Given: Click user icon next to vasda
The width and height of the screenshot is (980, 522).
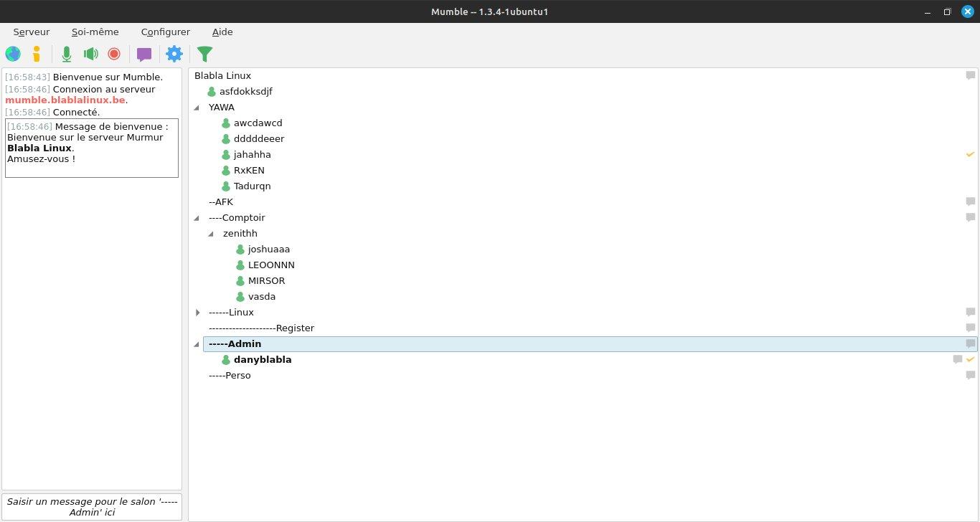Looking at the screenshot, I should pos(240,297).
